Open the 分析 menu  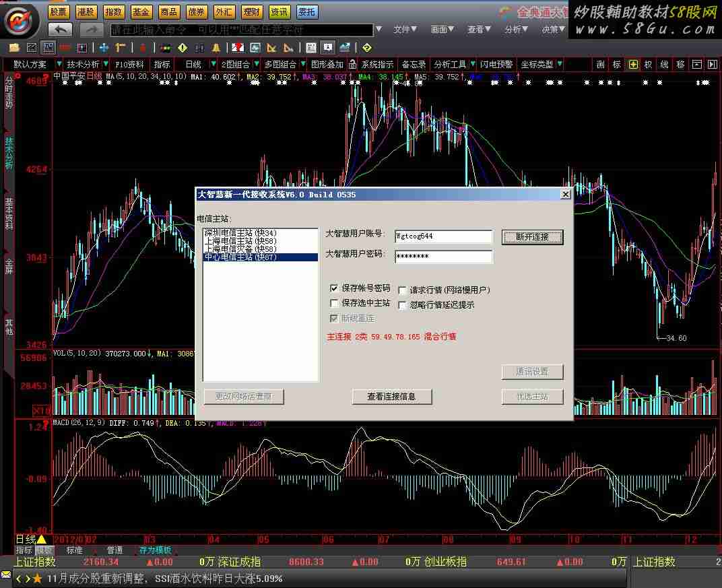(516, 30)
